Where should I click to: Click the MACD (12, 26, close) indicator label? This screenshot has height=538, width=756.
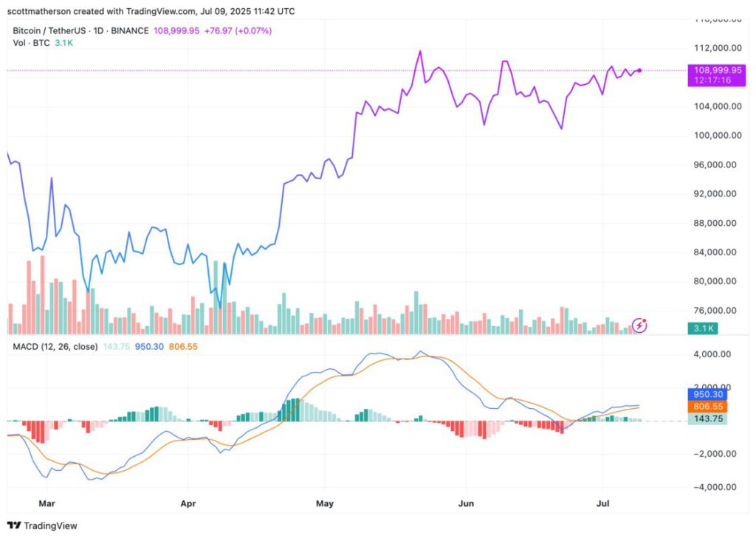55,347
